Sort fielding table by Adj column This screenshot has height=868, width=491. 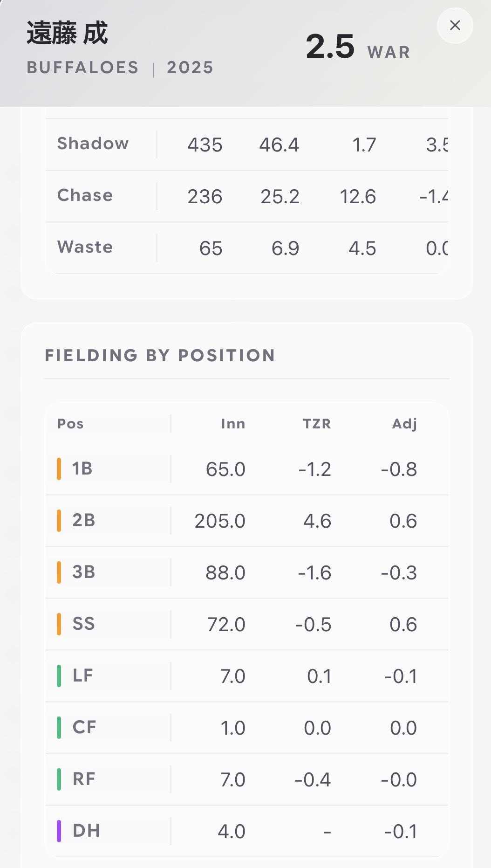(x=404, y=424)
